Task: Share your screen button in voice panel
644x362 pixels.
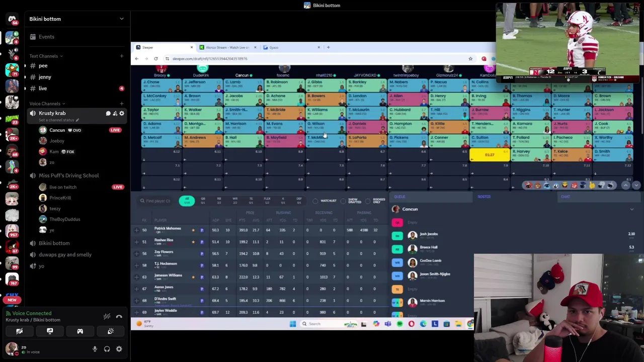Action: click(x=50, y=331)
